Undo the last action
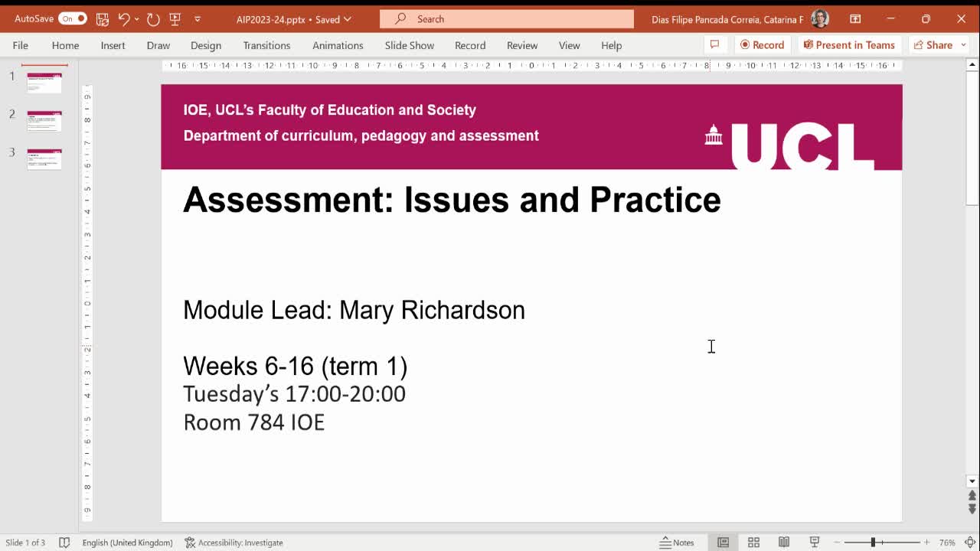The width and height of the screenshot is (980, 551). [125, 18]
